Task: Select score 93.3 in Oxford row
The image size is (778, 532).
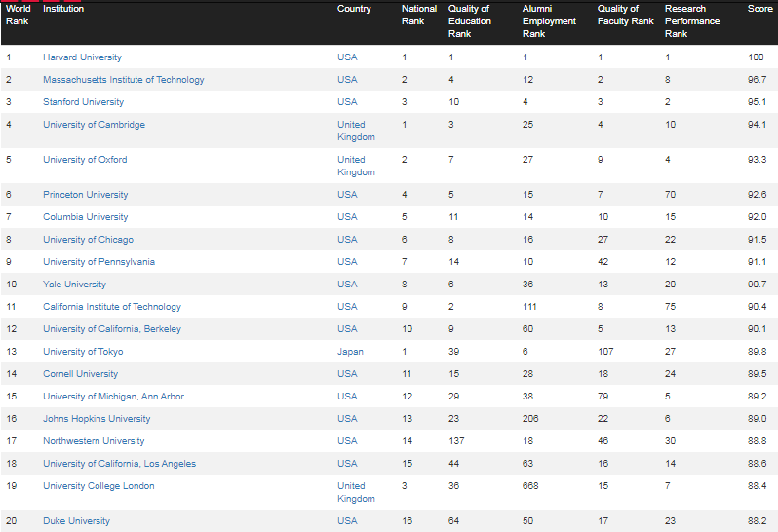Action: click(x=757, y=159)
